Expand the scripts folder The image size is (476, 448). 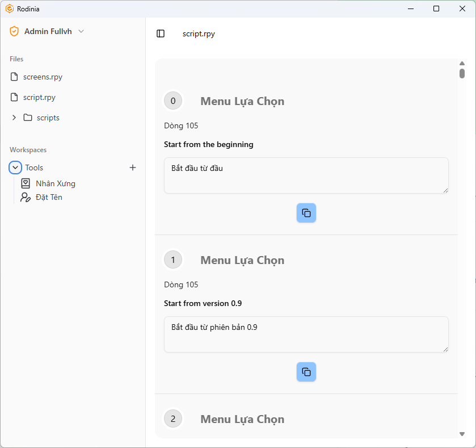tap(14, 118)
